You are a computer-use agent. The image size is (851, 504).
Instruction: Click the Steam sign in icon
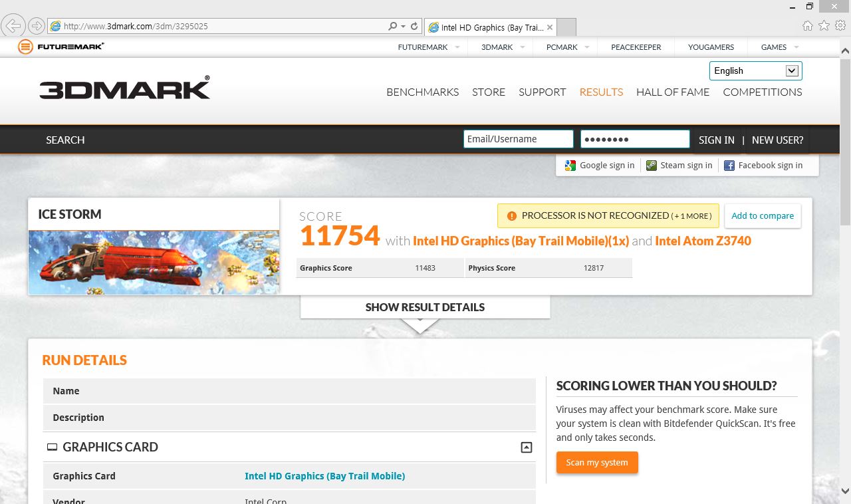[652, 166]
